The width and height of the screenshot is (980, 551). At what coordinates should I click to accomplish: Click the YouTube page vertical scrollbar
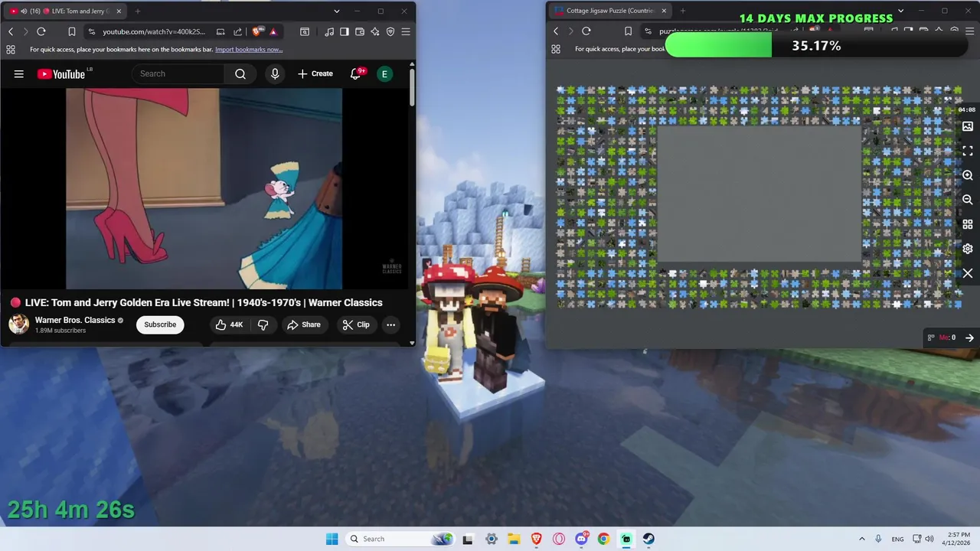412,88
